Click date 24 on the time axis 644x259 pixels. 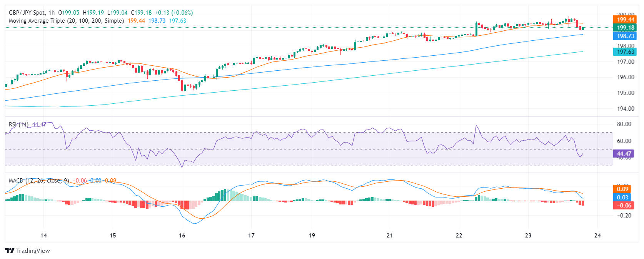point(597,236)
